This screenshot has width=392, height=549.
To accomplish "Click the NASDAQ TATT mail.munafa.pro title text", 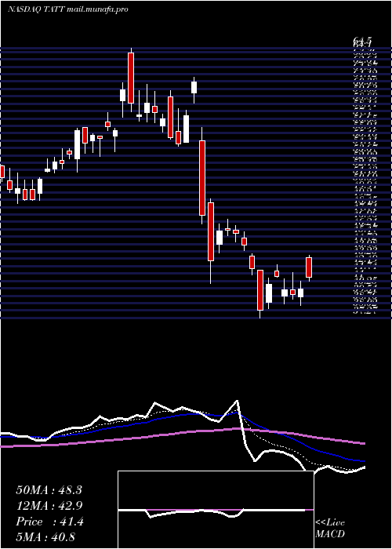I will [67, 9].
